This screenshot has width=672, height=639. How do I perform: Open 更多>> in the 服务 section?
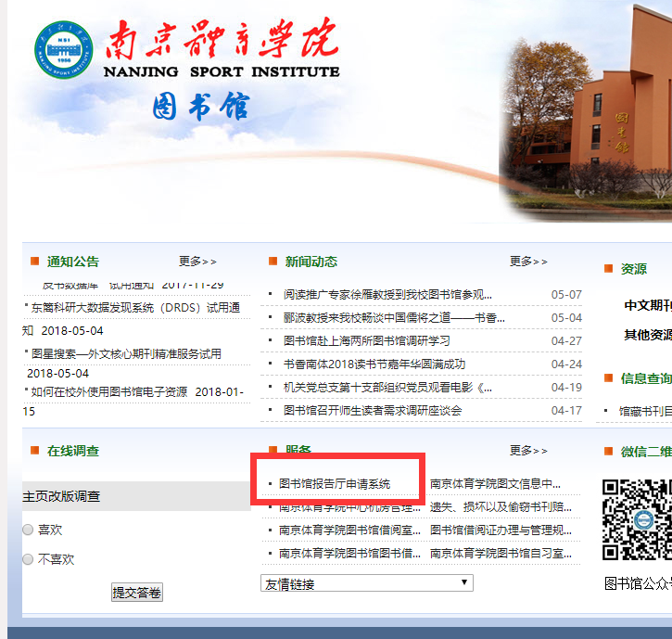(x=528, y=451)
